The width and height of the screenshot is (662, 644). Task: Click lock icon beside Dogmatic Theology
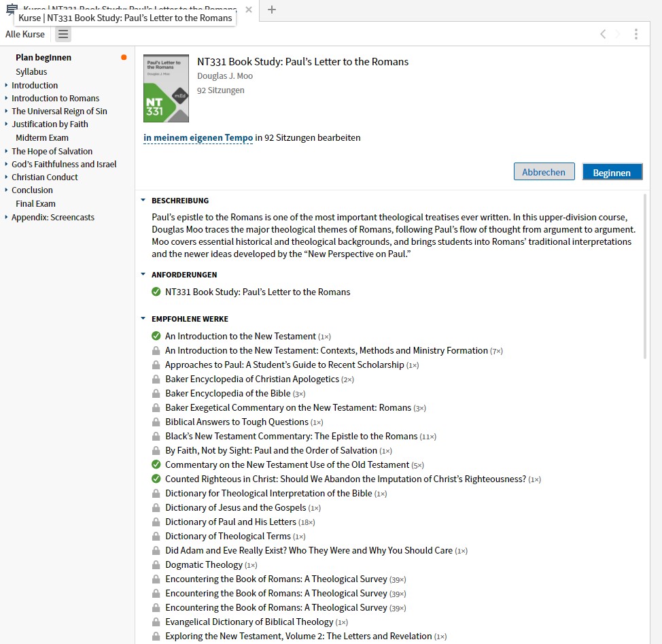coord(156,564)
